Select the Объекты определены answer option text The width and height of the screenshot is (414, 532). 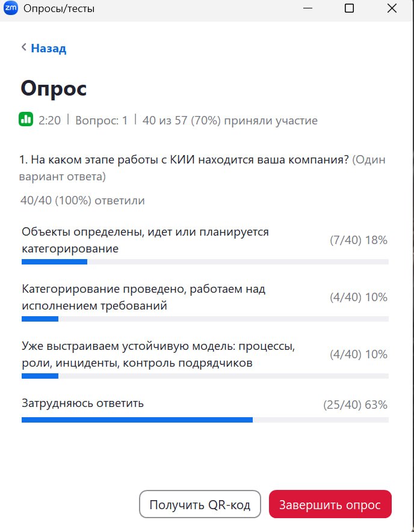pyautogui.click(x=144, y=240)
